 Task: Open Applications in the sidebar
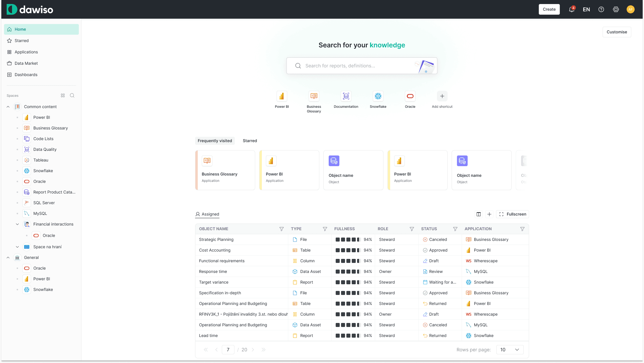tap(41, 52)
